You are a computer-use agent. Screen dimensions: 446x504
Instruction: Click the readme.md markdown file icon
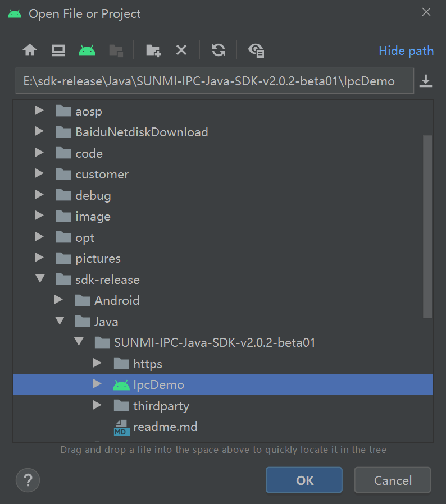[x=122, y=428]
